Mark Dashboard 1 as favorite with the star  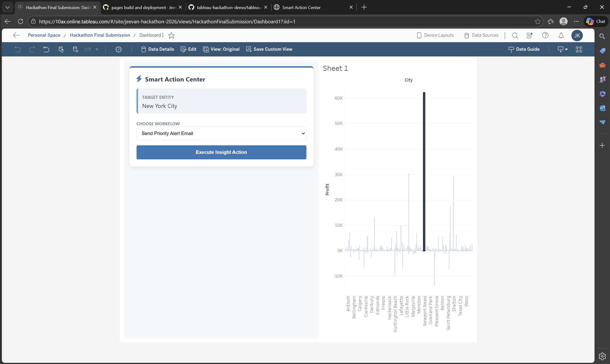coord(171,35)
